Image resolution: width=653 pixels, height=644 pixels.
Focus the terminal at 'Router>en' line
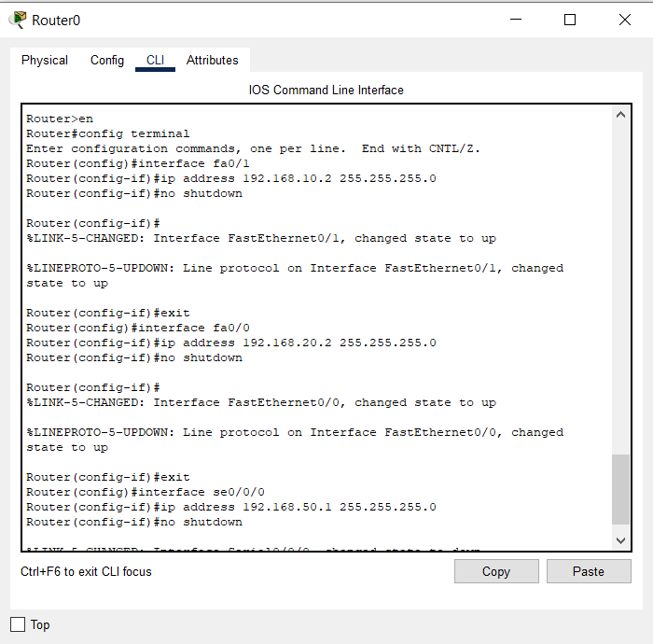tap(60, 119)
